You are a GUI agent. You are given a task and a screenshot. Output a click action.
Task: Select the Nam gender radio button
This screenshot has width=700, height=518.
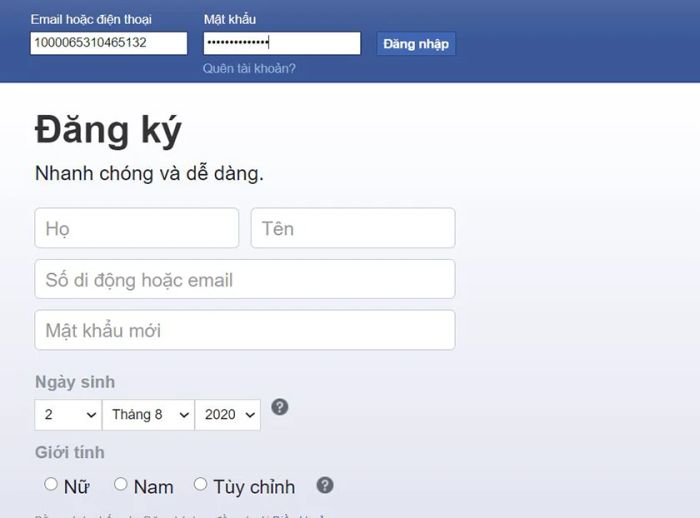tap(121, 484)
